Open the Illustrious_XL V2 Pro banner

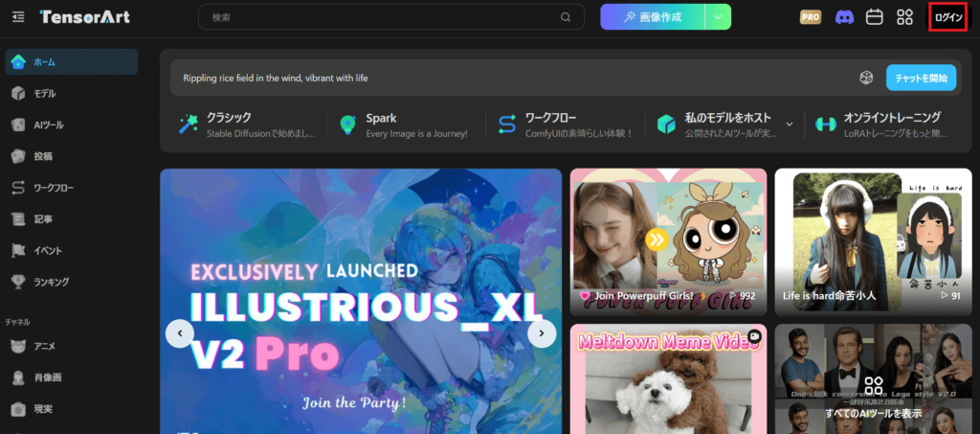(361, 301)
